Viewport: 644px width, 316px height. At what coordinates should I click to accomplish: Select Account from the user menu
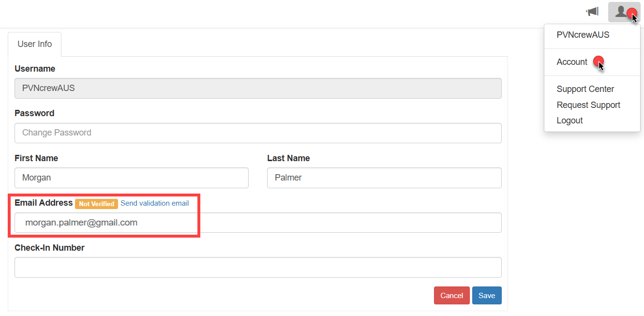pyautogui.click(x=572, y=62)
